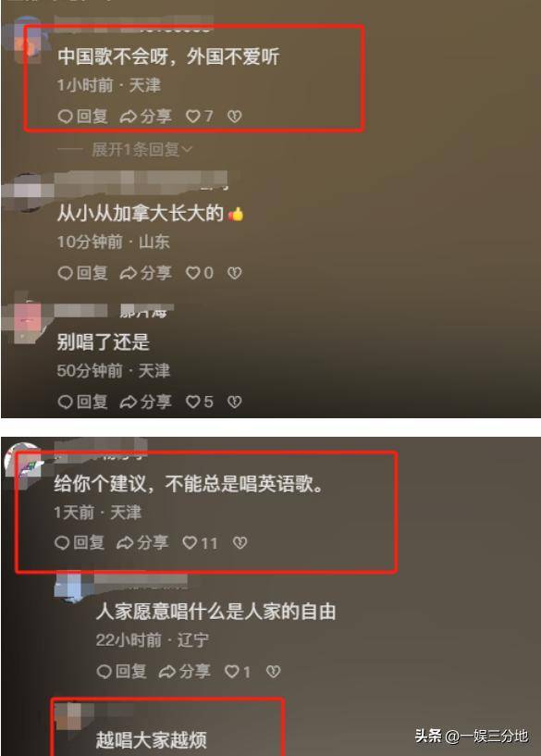Like the '中国歌不会呀' comment heart
The height and width of the screenshot is (756, 541).
[199, 117]
